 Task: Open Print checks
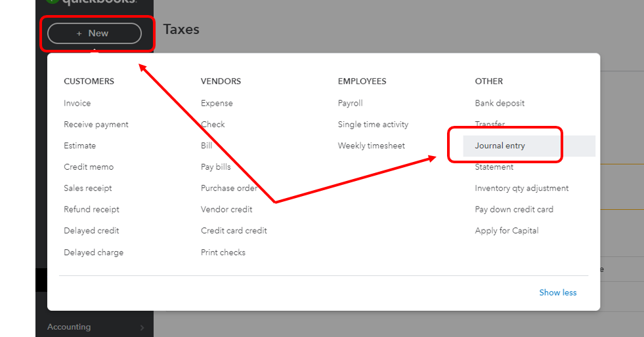click(223, 252)
